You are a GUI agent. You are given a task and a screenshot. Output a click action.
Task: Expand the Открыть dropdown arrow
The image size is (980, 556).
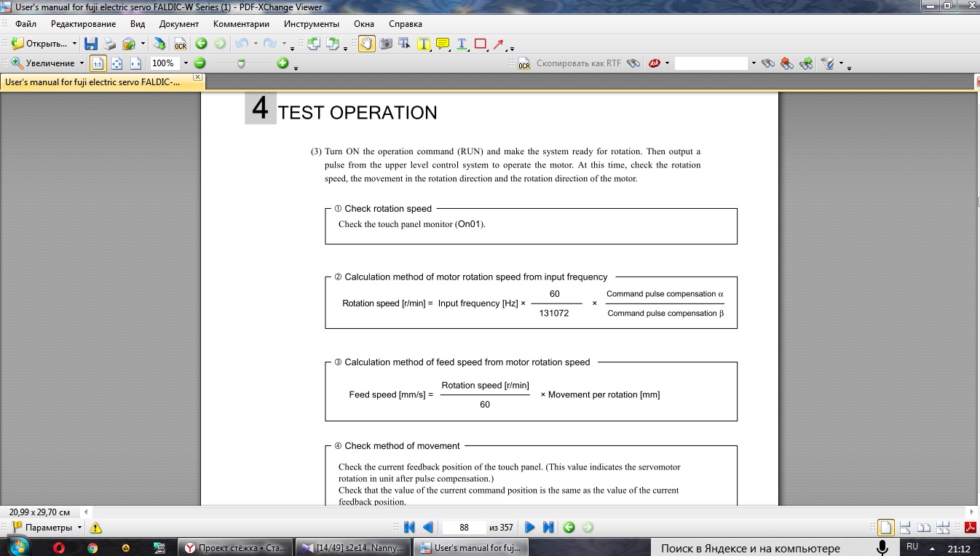[74, 44]
